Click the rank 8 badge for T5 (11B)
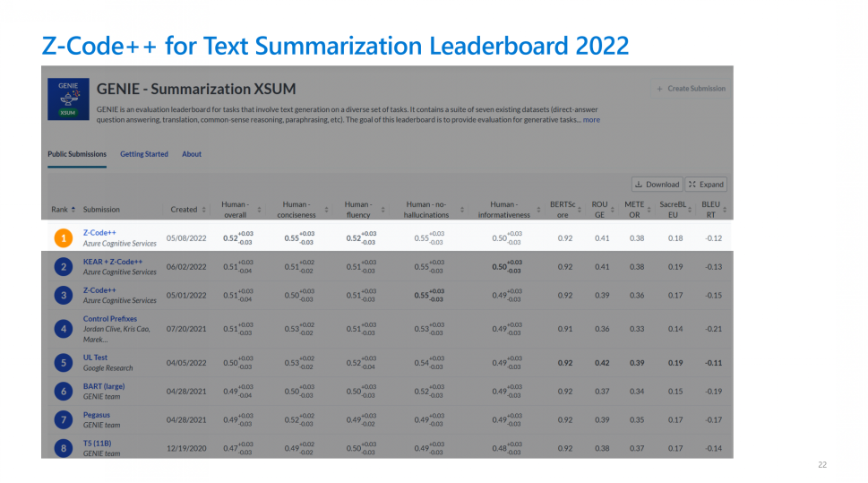Screen dimensions: 868x483 63,447
